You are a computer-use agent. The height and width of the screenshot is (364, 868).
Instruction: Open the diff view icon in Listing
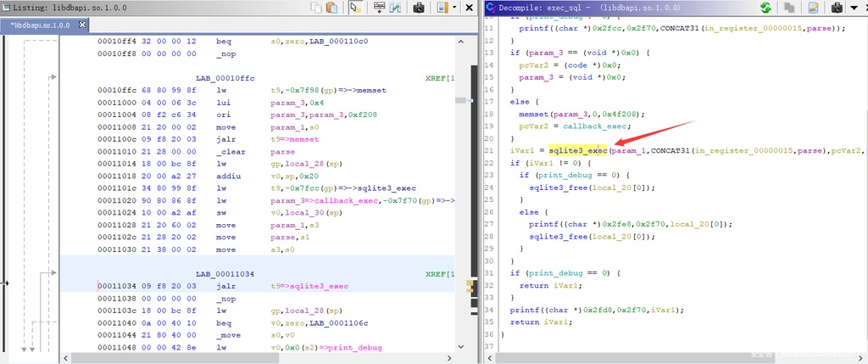coord(396,8)
